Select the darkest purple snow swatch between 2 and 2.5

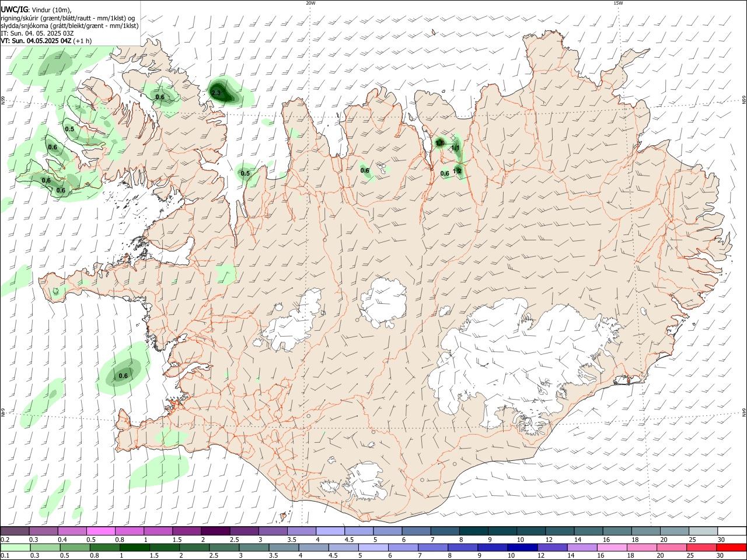pos(215,531)
